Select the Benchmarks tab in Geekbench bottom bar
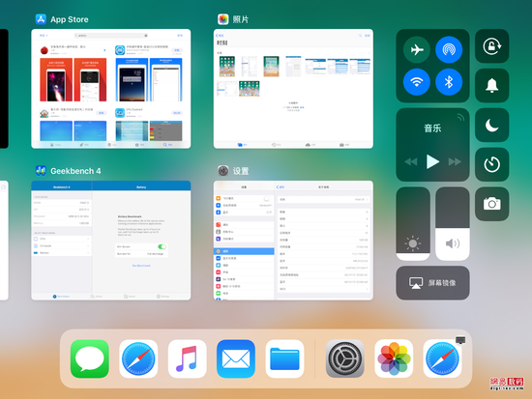The width and height of the screenshot is (532, 399). pos(61,297)
